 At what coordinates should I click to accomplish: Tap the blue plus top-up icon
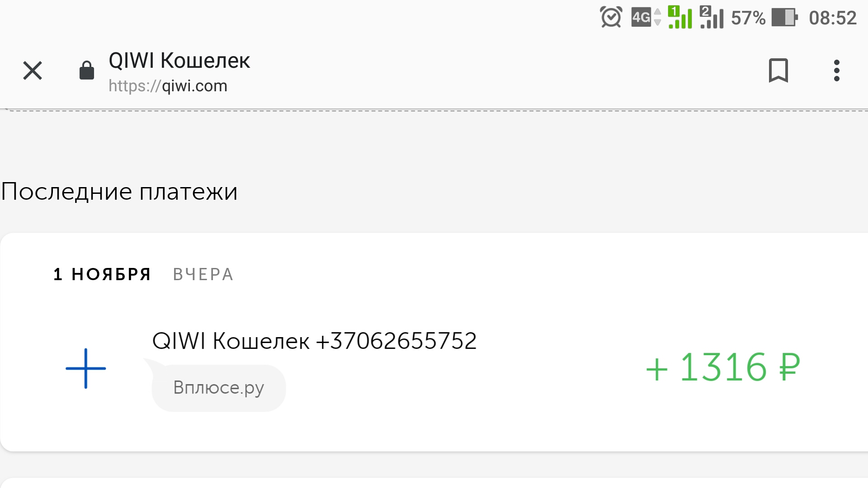(x=86, y=368)
